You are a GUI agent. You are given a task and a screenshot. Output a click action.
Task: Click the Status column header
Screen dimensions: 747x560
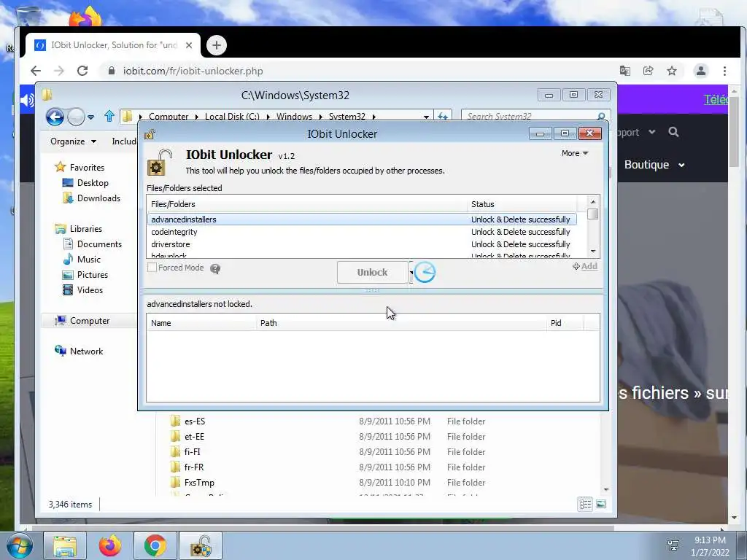522,204
